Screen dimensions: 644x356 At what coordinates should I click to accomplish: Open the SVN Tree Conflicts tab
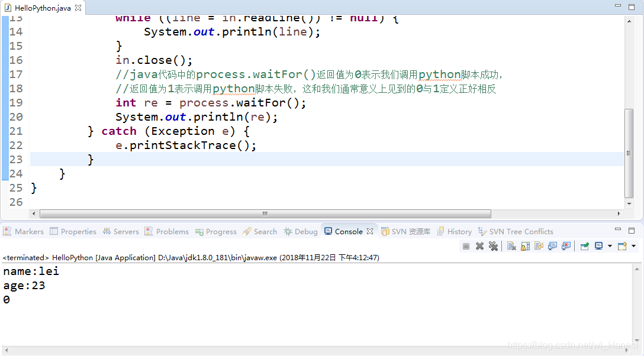[x=516, y=232]
